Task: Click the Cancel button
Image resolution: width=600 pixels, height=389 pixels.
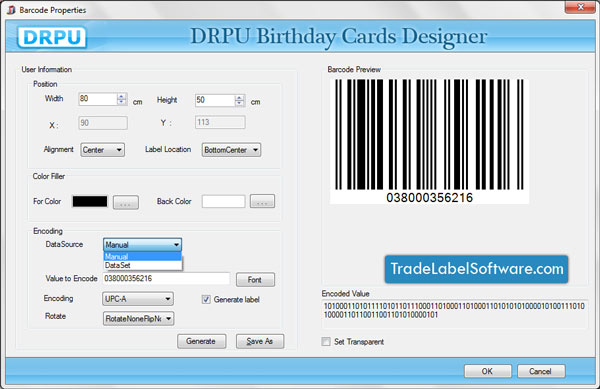Action: [541, 371]
